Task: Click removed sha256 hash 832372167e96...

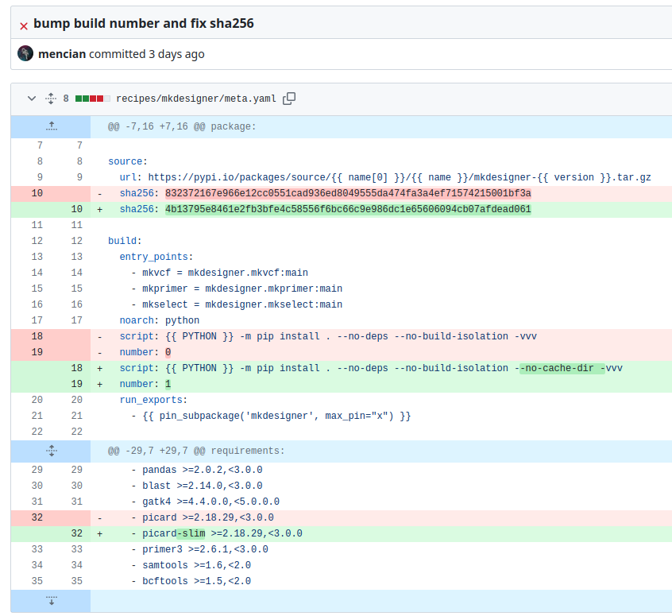Action: point(348,193)
